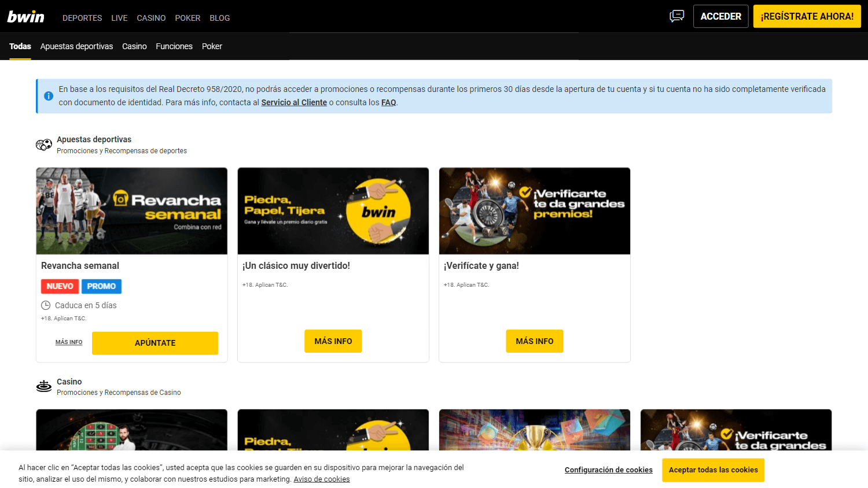868x488 pixels.
Task: Open Piedra, Papel, Tijera sports banner
Action: (x=333, y=211)
